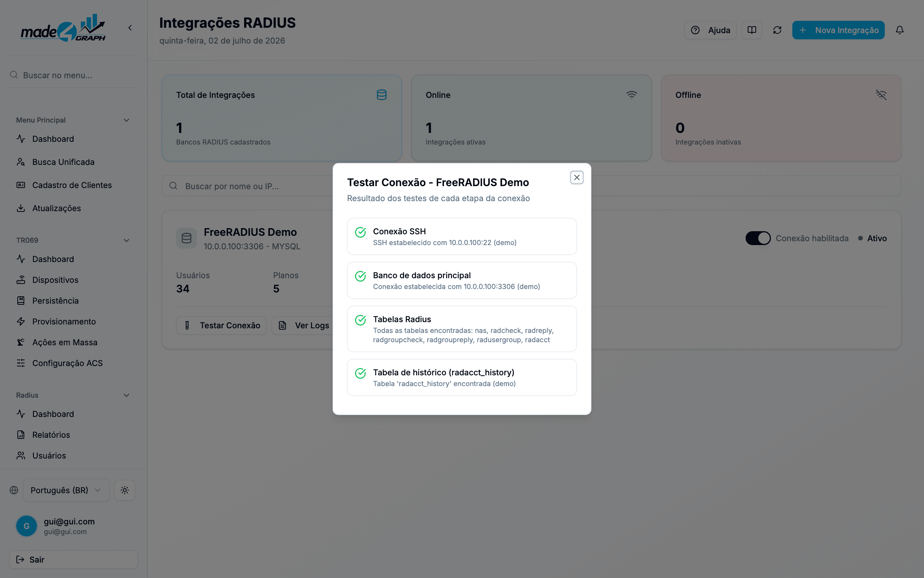
Task: Click the Planos count 5
Action: pyautogui.click(x=276, y=289)
